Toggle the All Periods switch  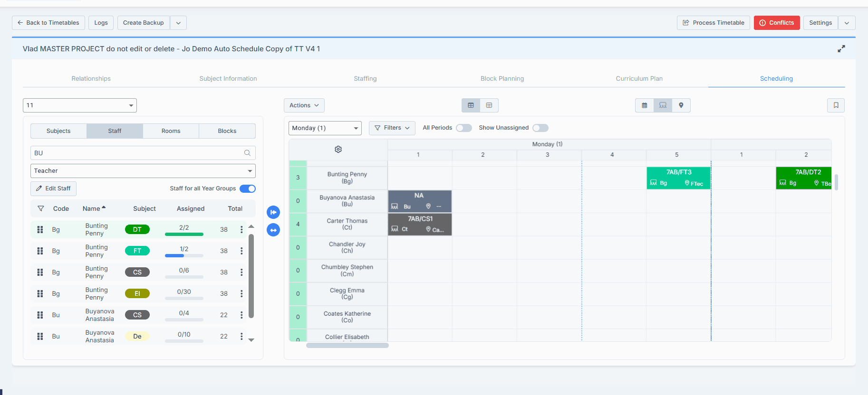click(x=463, y=128)
